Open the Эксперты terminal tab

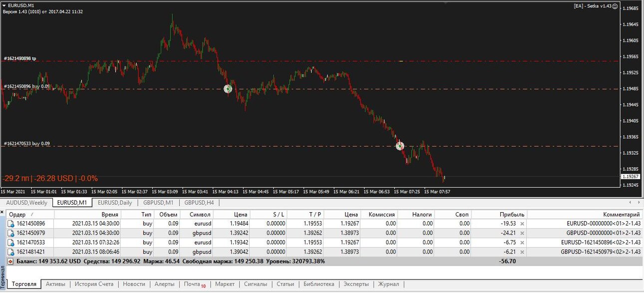(x=356, y=284)
